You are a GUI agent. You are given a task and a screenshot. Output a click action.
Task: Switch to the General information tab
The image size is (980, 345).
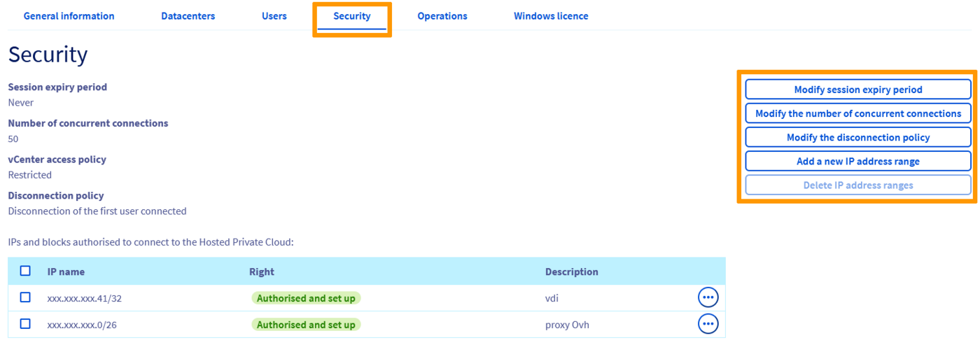[69, 16]
